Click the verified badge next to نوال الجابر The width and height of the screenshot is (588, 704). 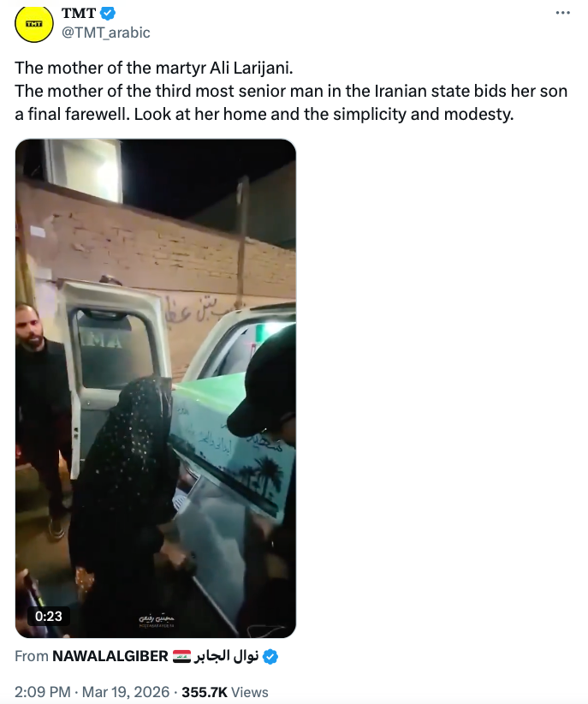tap(270, 656)
